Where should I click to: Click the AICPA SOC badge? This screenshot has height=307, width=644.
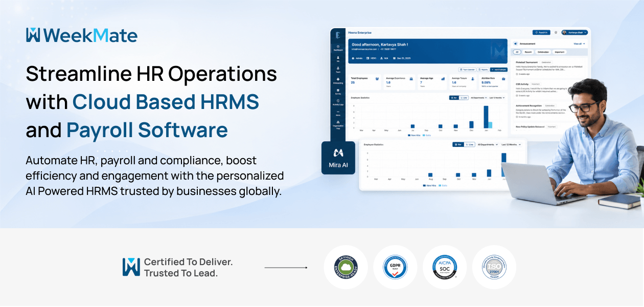tap(444, 267)
